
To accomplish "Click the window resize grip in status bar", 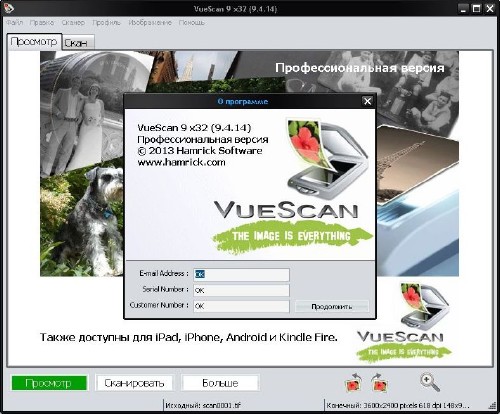I will tap(492, 406).
